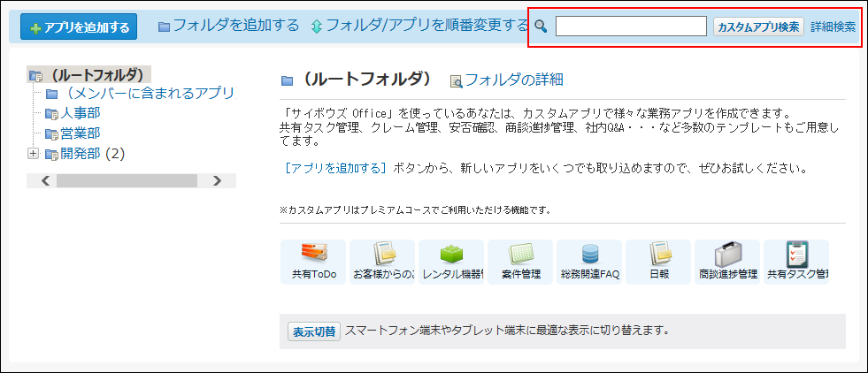Open the 共有ToDo app icon
Screen dimensions: 868x373
(x=314, y=255)
